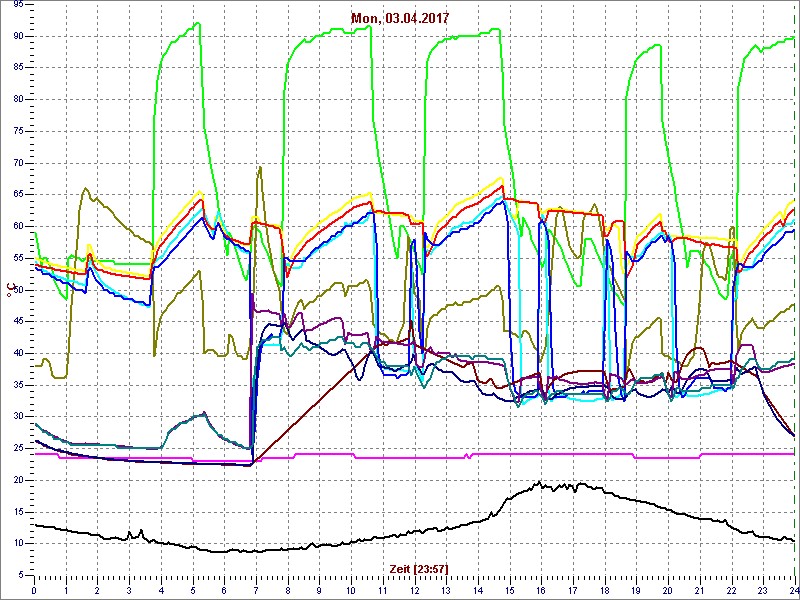The image size is (800, 600).
Task: Click hour 0 on the time axis
Action: point(34,591)
